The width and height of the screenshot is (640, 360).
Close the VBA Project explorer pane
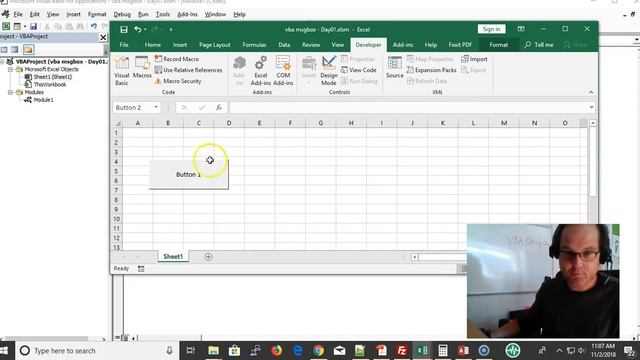103,38
